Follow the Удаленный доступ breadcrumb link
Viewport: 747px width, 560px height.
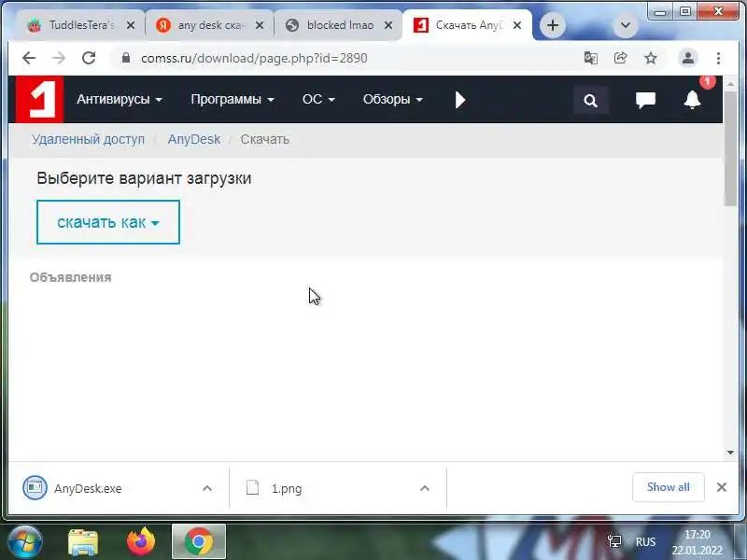coord(88,139)
